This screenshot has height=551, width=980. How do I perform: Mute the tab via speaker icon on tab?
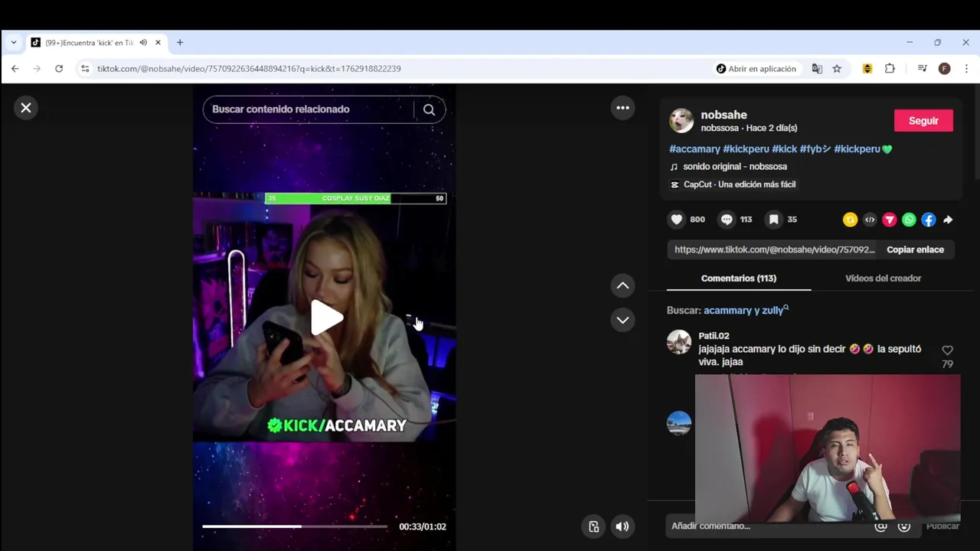(x=143, y=43)
